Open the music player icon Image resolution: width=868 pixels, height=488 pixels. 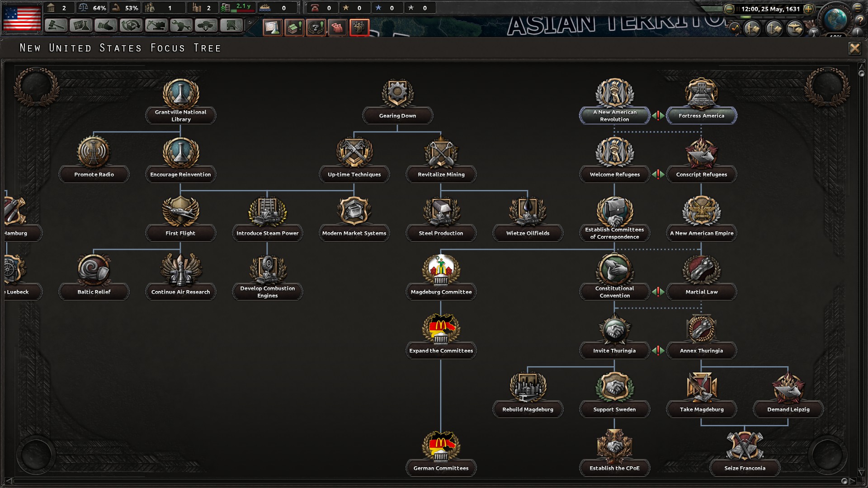coord(734,28)
